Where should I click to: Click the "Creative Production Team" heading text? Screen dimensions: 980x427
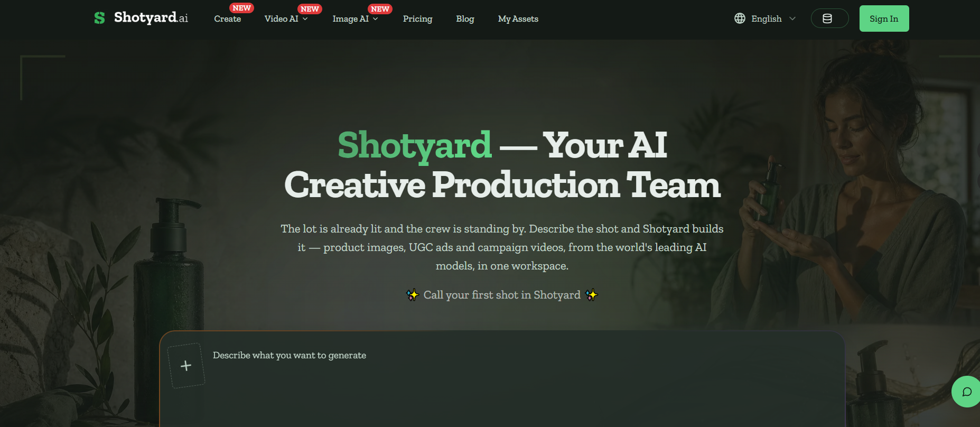pos(502,185)
